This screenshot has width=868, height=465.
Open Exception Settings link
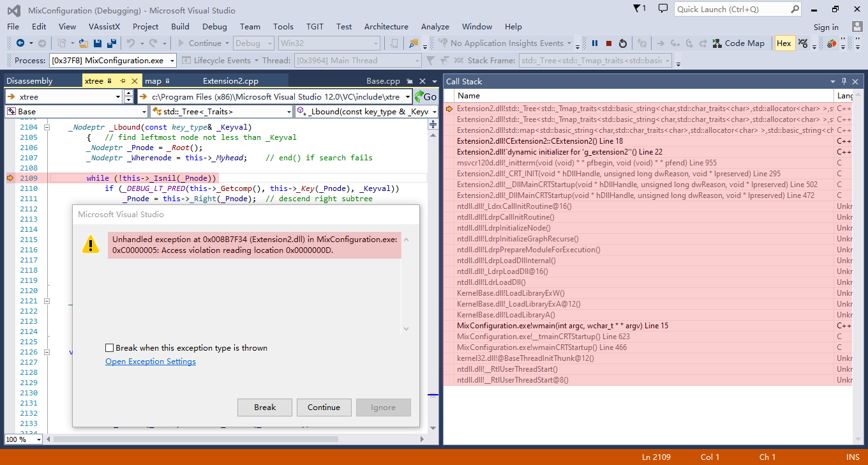coord(151,361)
